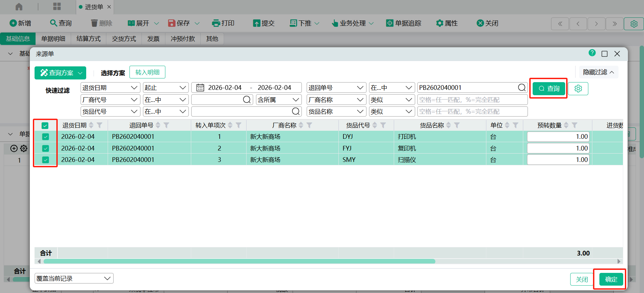Click the 转入明细 button
The width and height of the screenshot is (644, 293).
147,72
